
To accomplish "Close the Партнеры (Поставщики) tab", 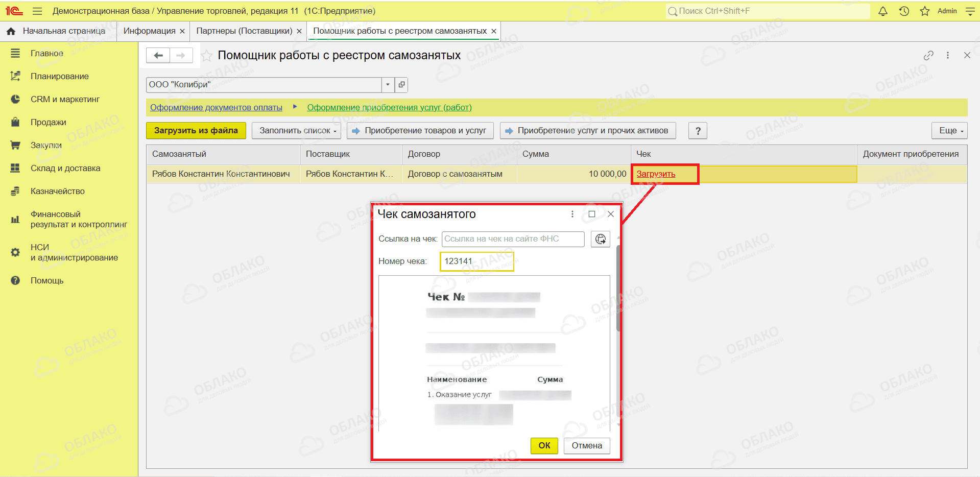I will (x=299, y=31).
